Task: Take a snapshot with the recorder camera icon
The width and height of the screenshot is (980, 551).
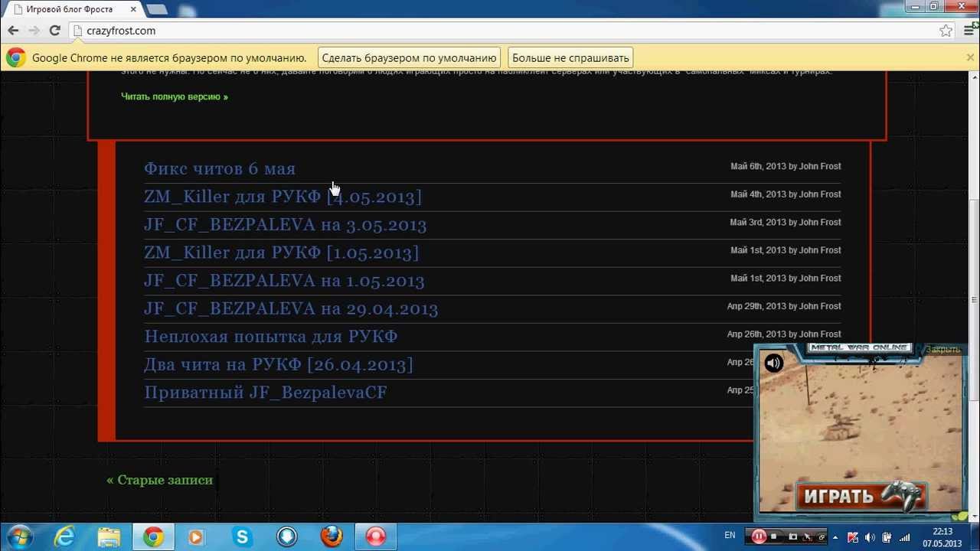Action: (793, 536)
